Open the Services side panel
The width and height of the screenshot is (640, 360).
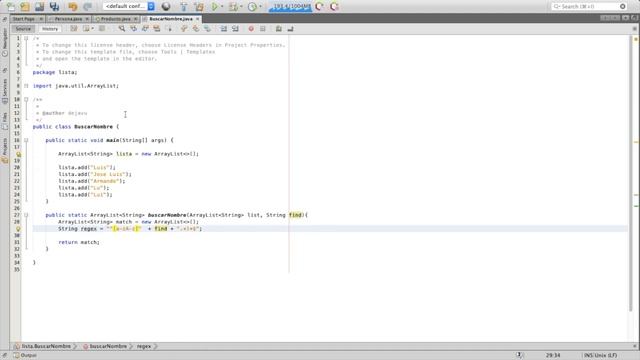pyautogui.click(x=4, y=91)
